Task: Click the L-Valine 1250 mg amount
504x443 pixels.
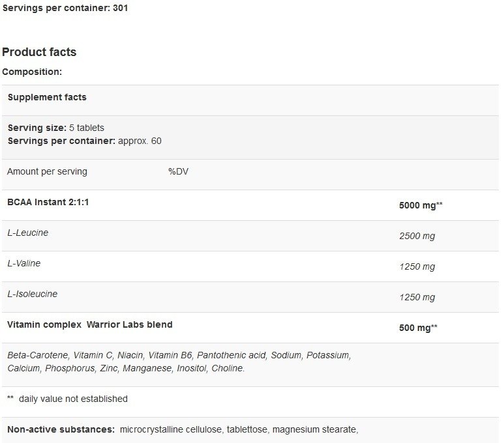Action: pyautogui.click(x=417, y=266)
